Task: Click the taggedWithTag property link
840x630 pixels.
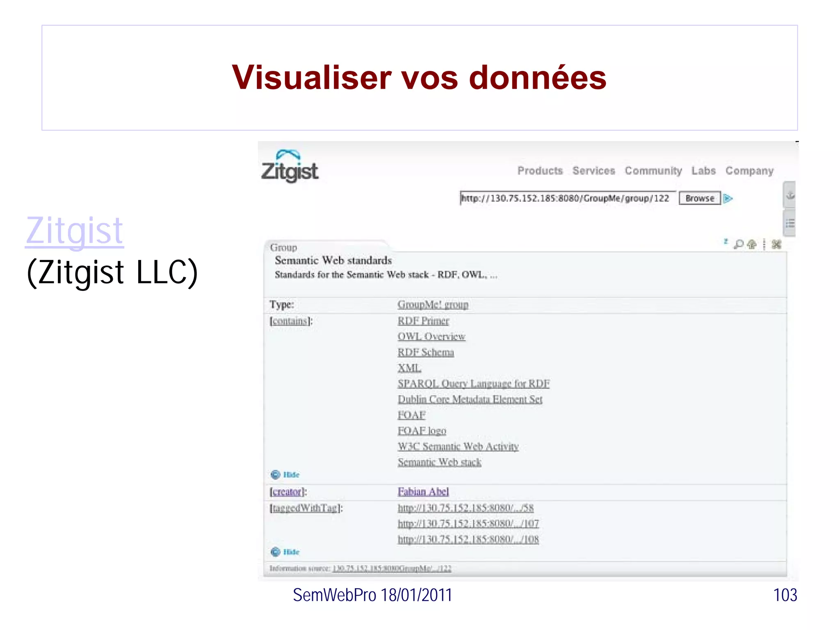Action: tap(305, 508)
